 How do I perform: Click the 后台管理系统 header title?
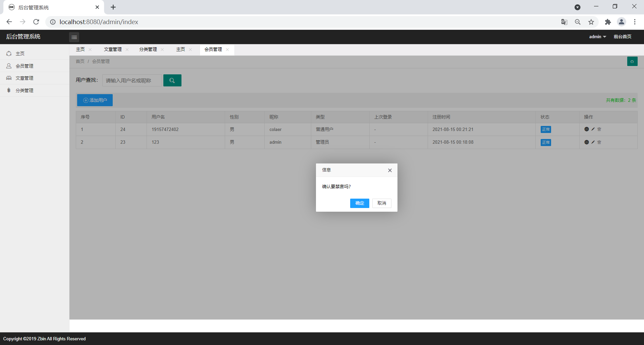(23, 37)
